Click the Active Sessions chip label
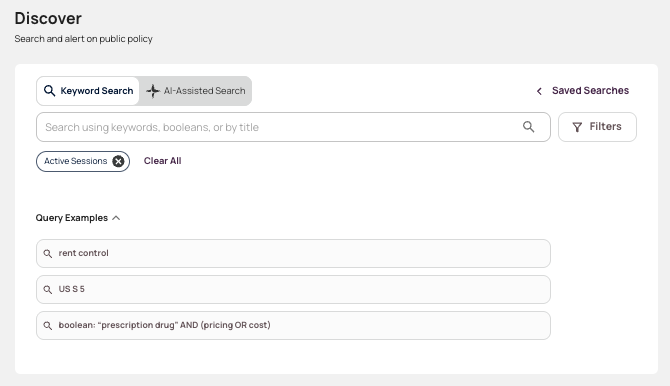The width and height of the screenshot is (670, 386). click(76, 161)
